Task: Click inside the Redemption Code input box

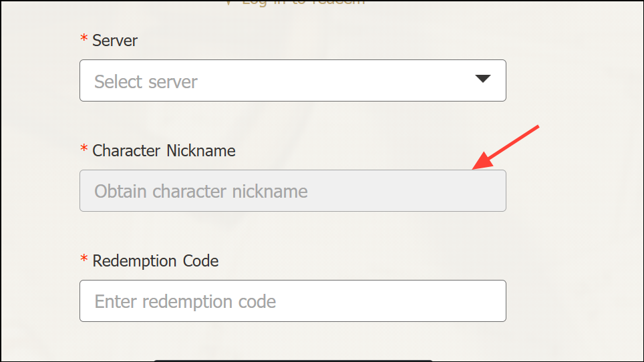Action: point(292,301)
